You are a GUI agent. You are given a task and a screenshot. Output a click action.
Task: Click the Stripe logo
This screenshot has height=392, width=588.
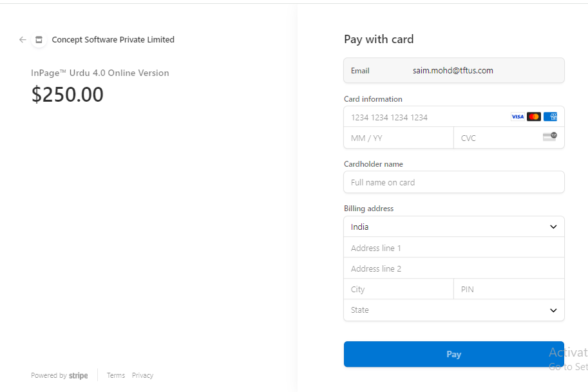(x=79, y=376)
